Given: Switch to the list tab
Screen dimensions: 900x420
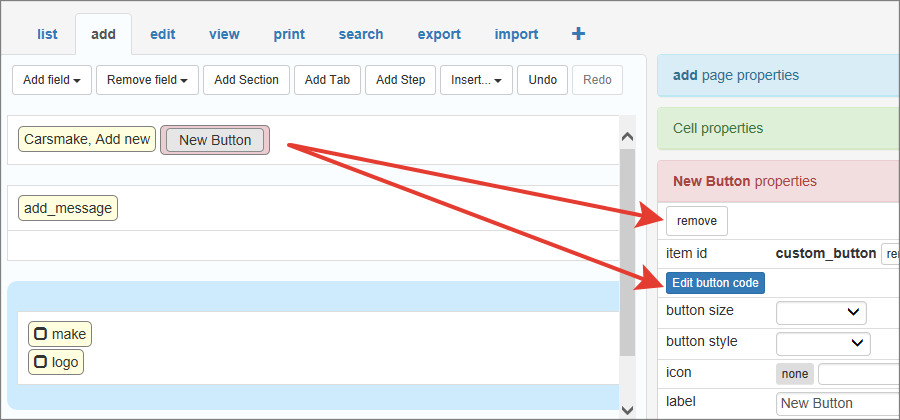Looking at the screenshot, I should click(x=47, y=34).
